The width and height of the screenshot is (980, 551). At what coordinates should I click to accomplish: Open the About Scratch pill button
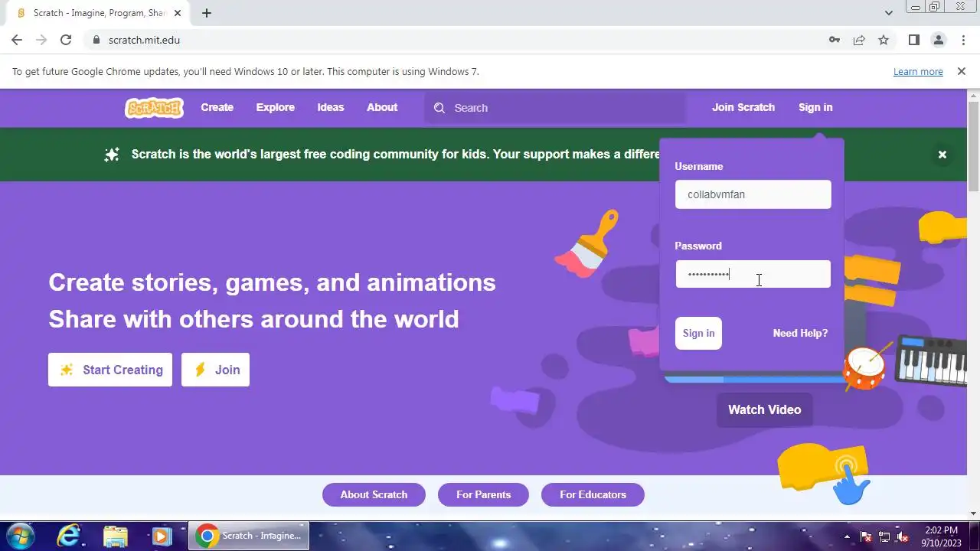pos(374,494)
